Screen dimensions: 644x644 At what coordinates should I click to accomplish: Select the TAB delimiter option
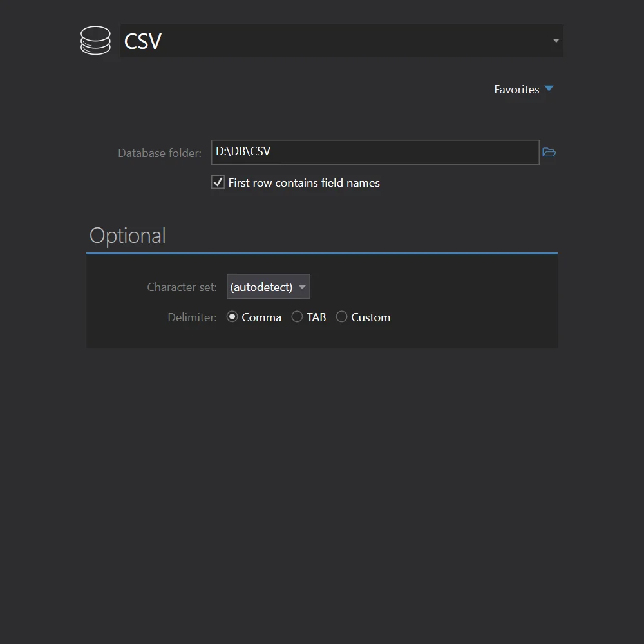tap(297, 316)
